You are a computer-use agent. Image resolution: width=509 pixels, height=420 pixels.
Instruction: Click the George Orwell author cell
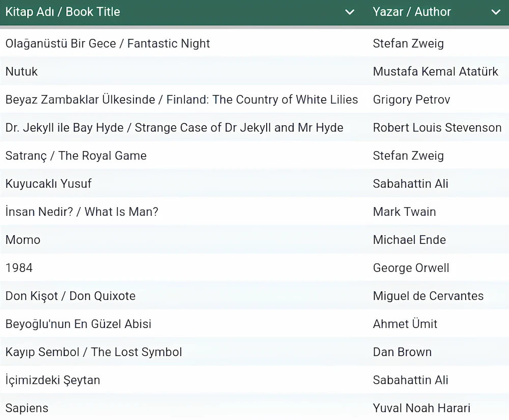[x=411, y=268]
